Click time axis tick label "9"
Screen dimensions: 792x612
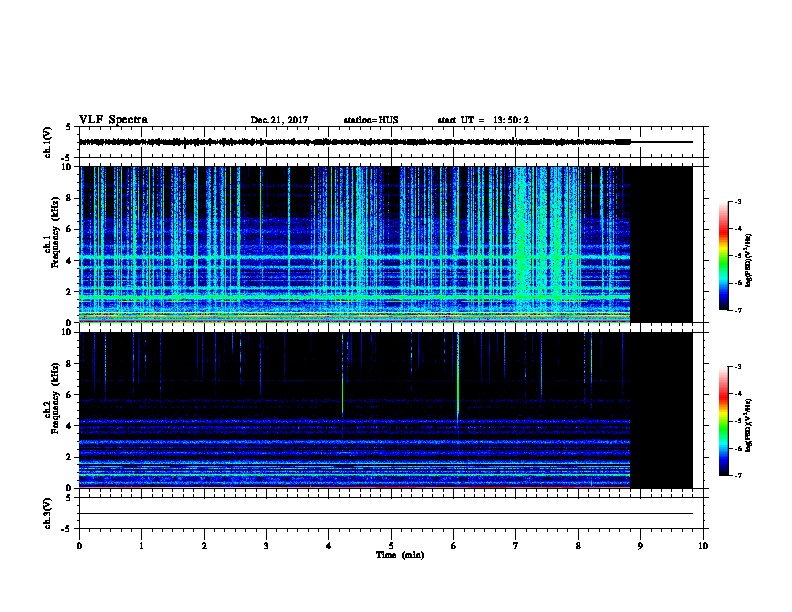[x=640, y=546]
